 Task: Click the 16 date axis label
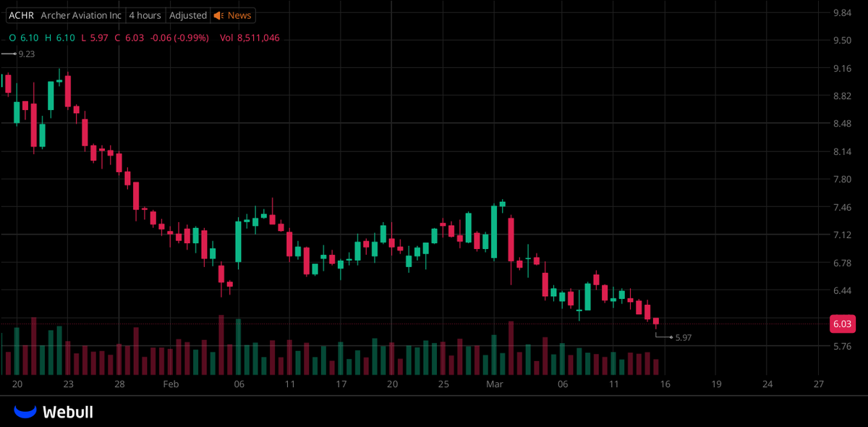pyautogui.click(x=665, y=384)
